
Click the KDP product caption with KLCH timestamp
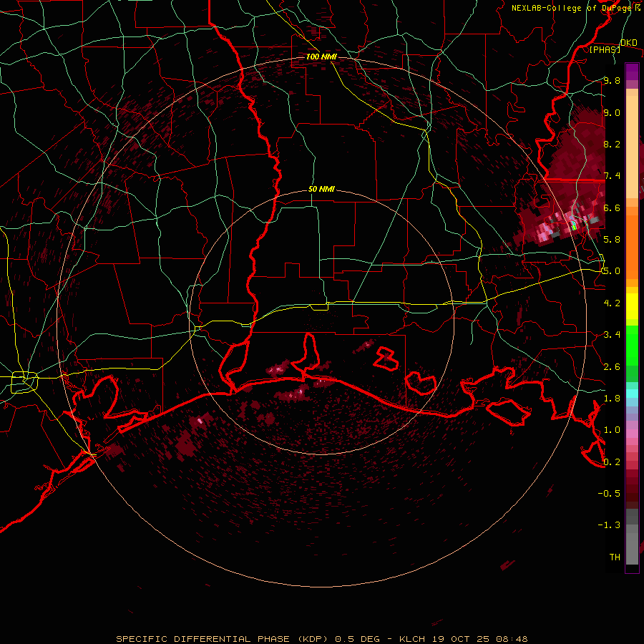[x=321, y=639]
